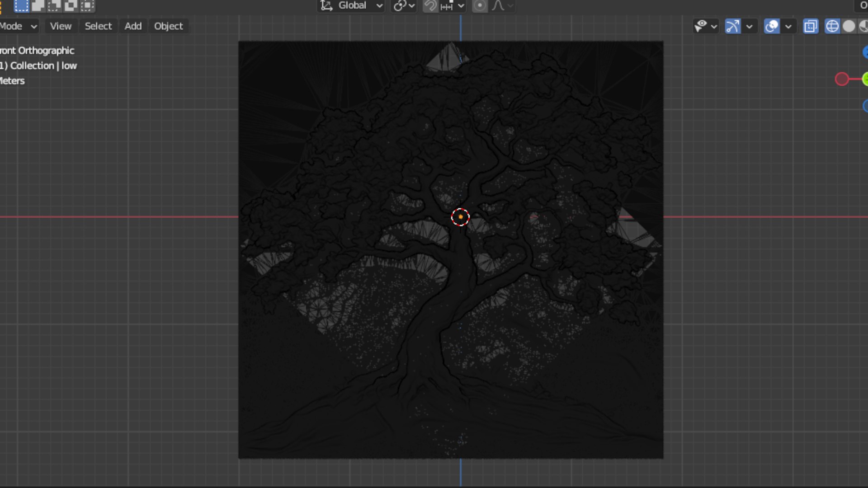The width and height of the screenshot is (868, 488).
Task: Click the 'Collection | low' viewport text
Action: point(43,66)
